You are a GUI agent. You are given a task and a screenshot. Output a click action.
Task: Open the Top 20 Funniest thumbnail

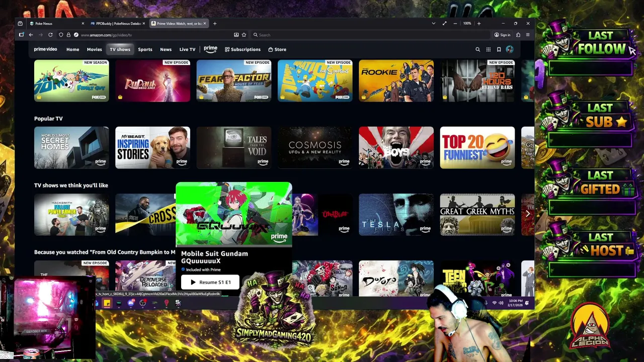click(477, 148)
